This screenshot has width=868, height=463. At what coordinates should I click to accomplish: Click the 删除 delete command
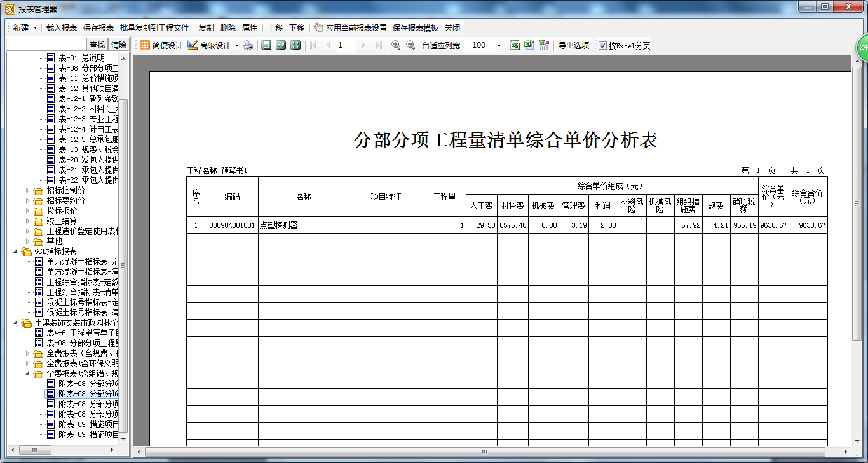(228, 28)
